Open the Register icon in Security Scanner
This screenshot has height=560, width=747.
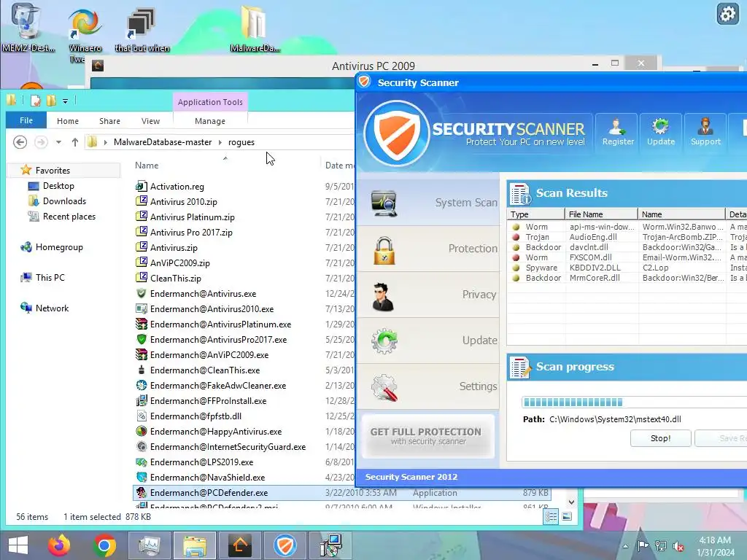click(x=617, y=133)
